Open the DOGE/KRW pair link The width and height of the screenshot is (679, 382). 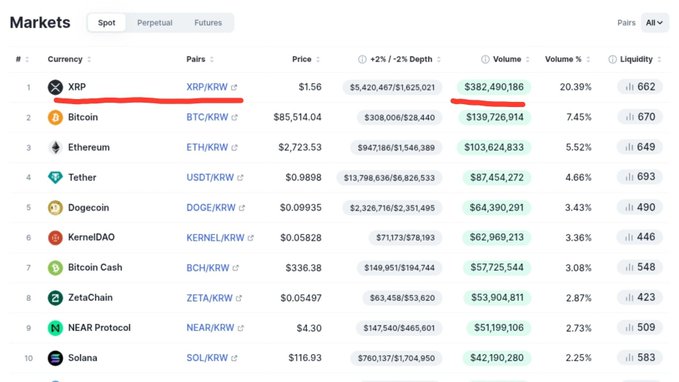211,207
